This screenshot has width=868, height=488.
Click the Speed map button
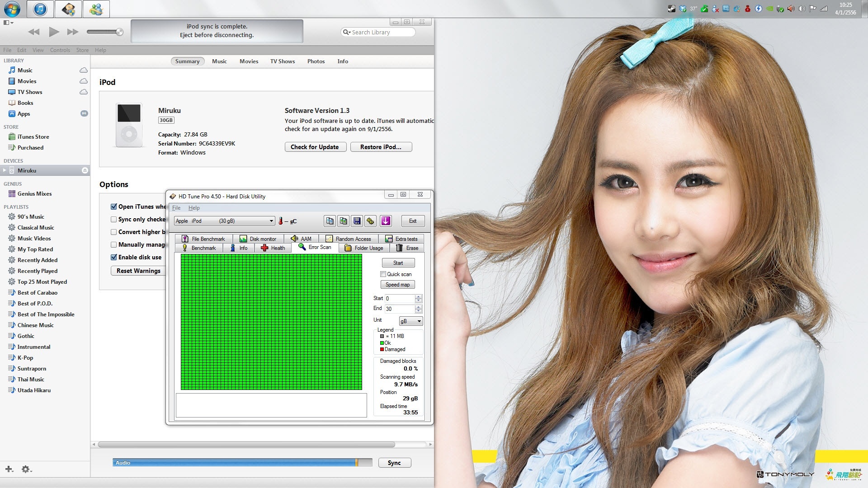point(398,285)
